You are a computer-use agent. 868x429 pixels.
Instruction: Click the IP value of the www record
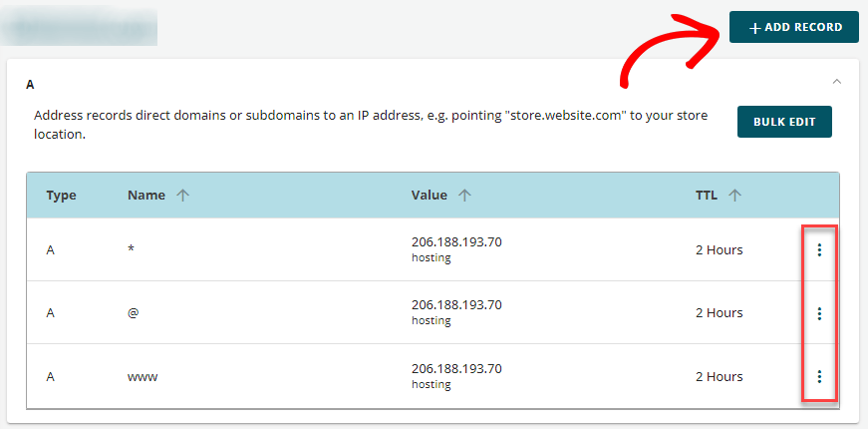[x=456, y=368]
